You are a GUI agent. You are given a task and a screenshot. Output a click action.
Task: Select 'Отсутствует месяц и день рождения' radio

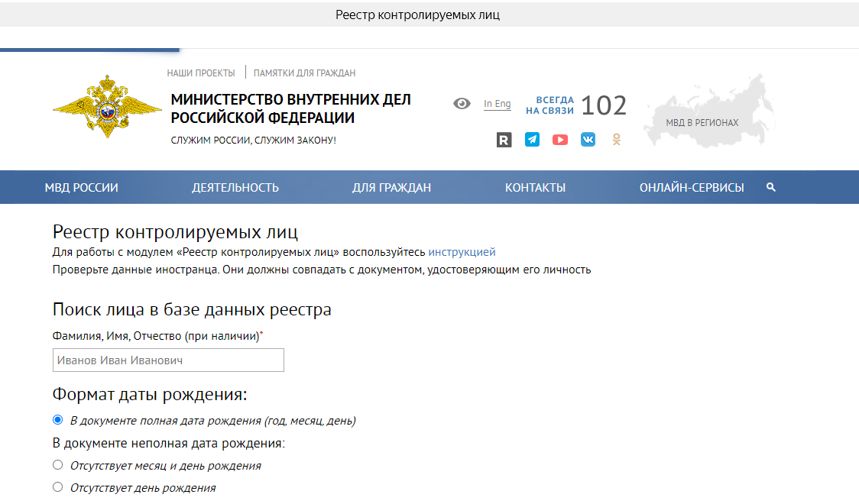coord(57,465)
